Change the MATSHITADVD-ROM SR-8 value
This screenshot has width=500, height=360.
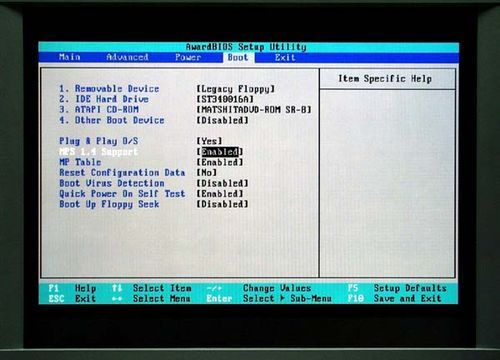coord(254,110)
